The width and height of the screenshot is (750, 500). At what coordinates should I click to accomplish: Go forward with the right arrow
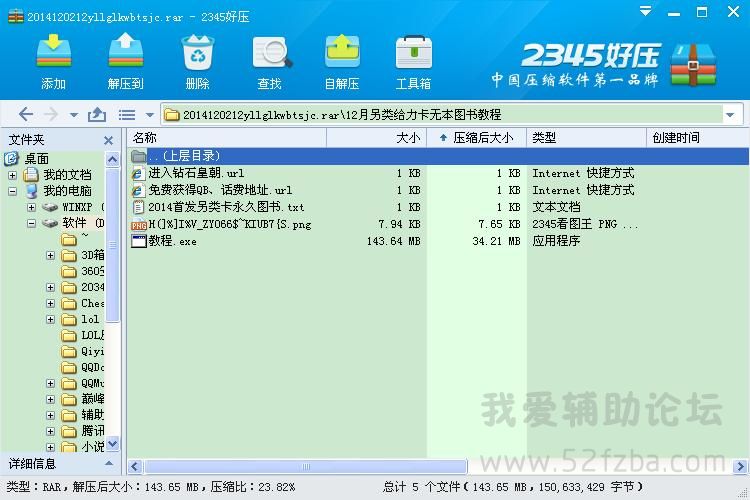(51, 114)
